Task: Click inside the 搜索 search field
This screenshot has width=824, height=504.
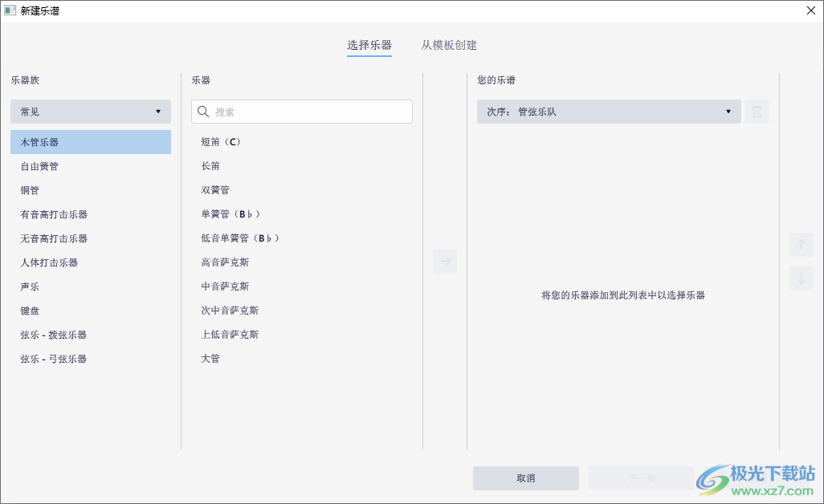Action: (305, 112)
